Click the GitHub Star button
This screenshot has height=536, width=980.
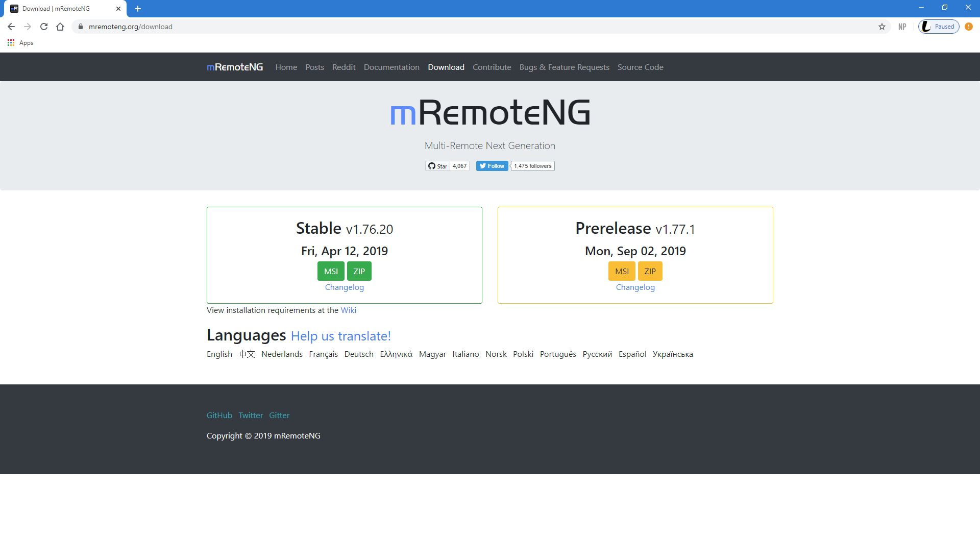click(437, 166)
